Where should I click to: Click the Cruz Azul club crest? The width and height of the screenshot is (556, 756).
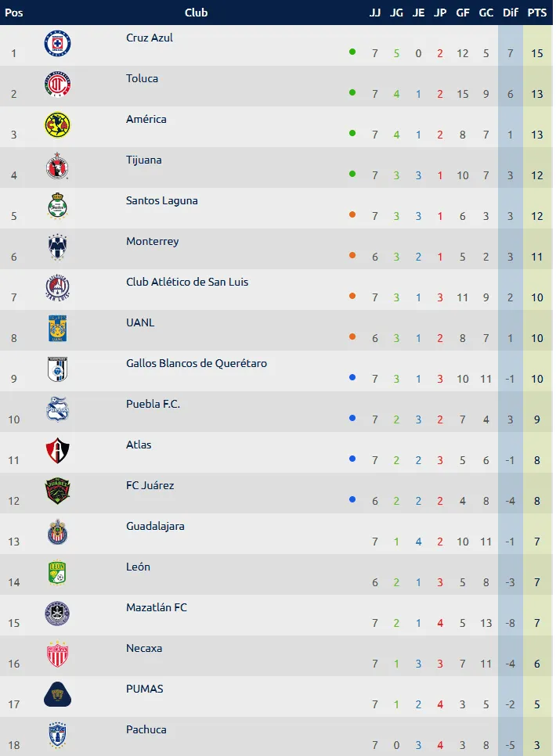coord(57,43)
